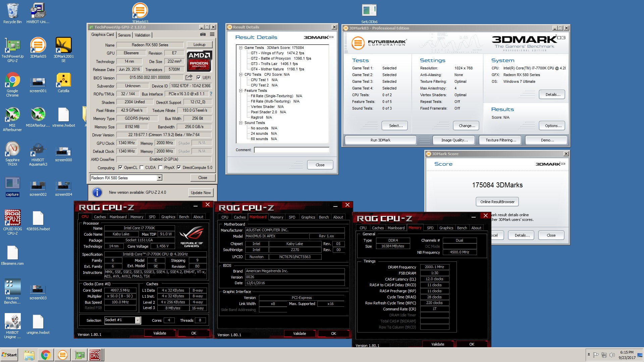Click the GPU-Z screenshot camera icon

pyautogui.click(x=203, y=35)
